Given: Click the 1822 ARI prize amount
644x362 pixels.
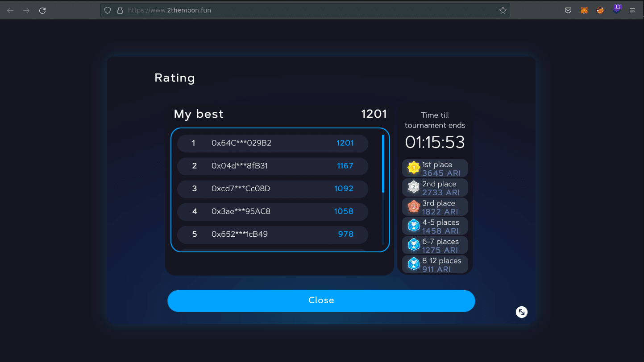Looking at the screenshot, I should (x=440, y=212).
